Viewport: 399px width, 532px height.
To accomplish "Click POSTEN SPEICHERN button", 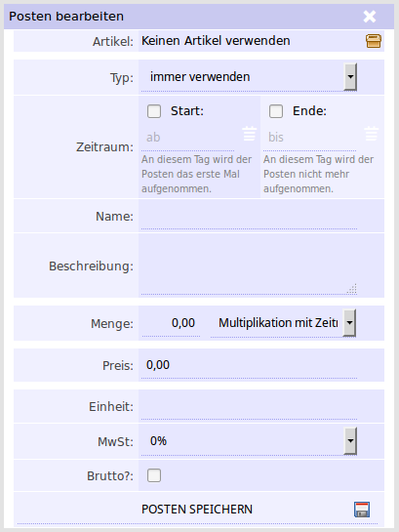I will point(197,510).
